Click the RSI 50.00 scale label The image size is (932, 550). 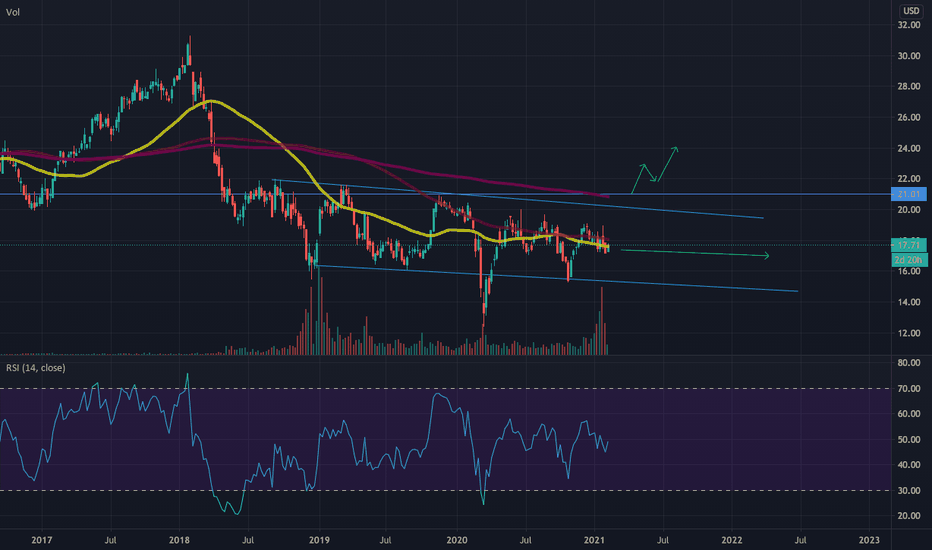(909, 439)
